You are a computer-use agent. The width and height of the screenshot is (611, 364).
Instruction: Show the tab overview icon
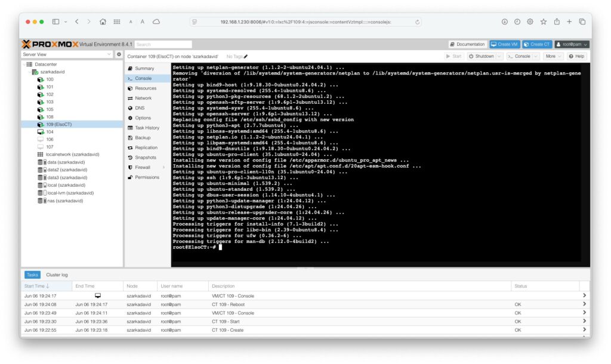tap(582, 22)
